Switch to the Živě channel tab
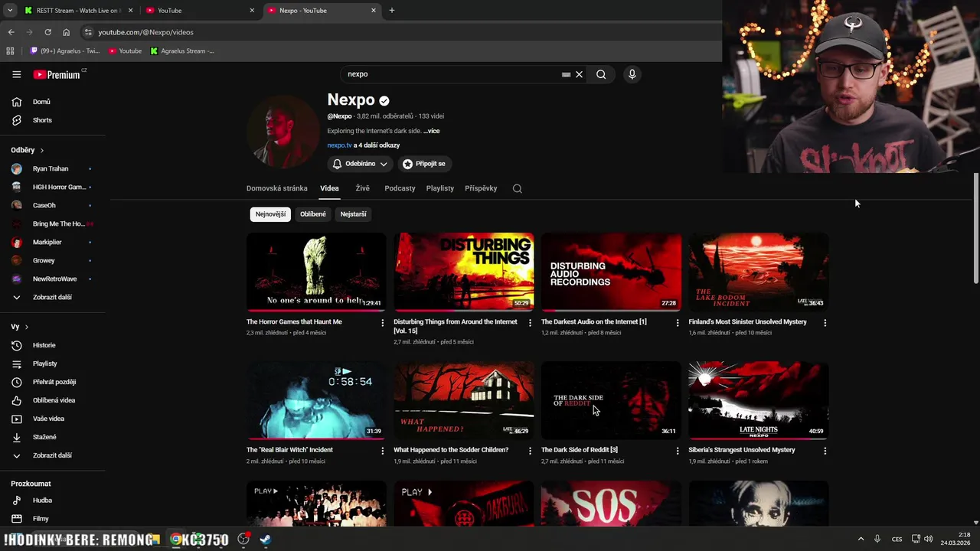Viewport: 980px width, 551px height. [x=362, y=188]
